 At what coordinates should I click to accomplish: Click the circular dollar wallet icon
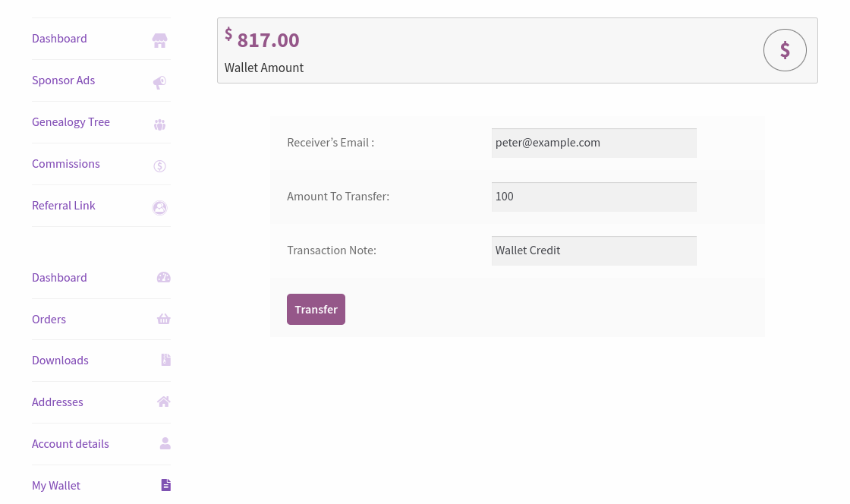pos(785,49)
